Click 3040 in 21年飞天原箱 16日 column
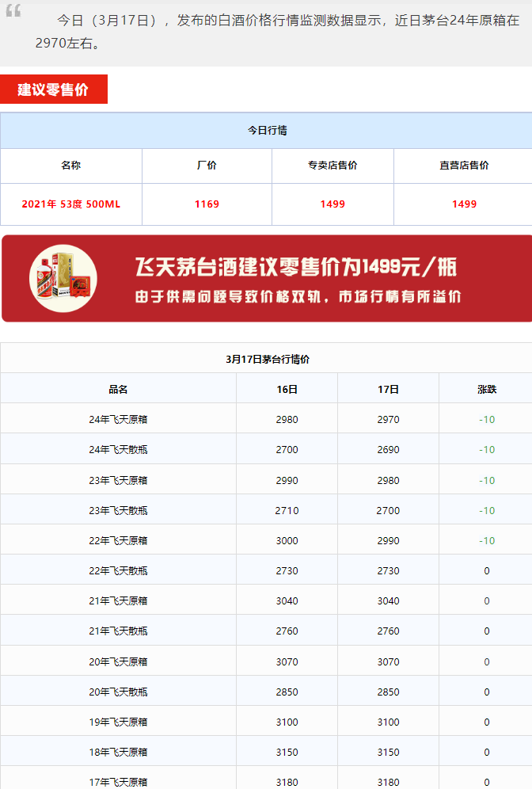Viewport: 532px width, 789px height. (287, 601)
